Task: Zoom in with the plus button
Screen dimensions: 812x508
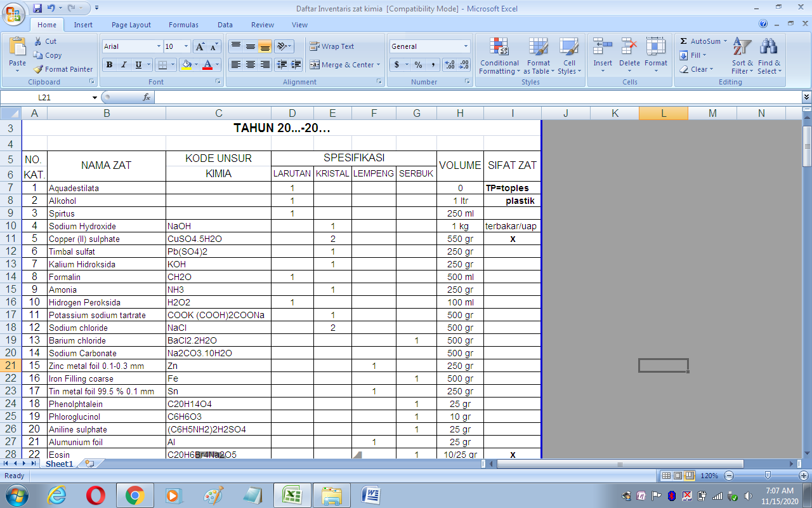Action: (802, 476)
